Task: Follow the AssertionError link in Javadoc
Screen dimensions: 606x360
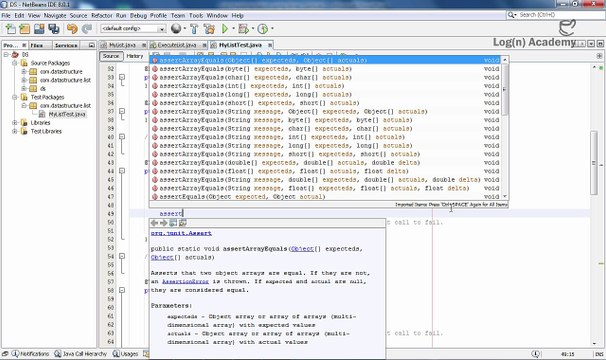Action: coord(186,282)
